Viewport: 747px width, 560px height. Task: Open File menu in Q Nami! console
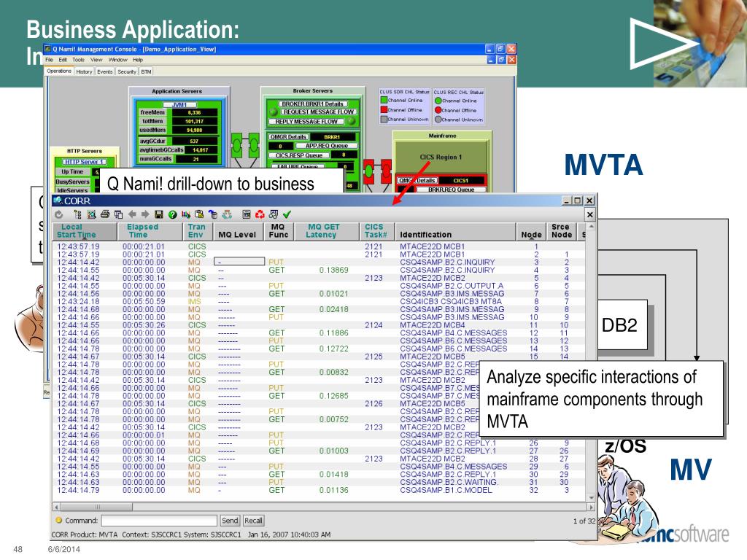tap(50, 60)
